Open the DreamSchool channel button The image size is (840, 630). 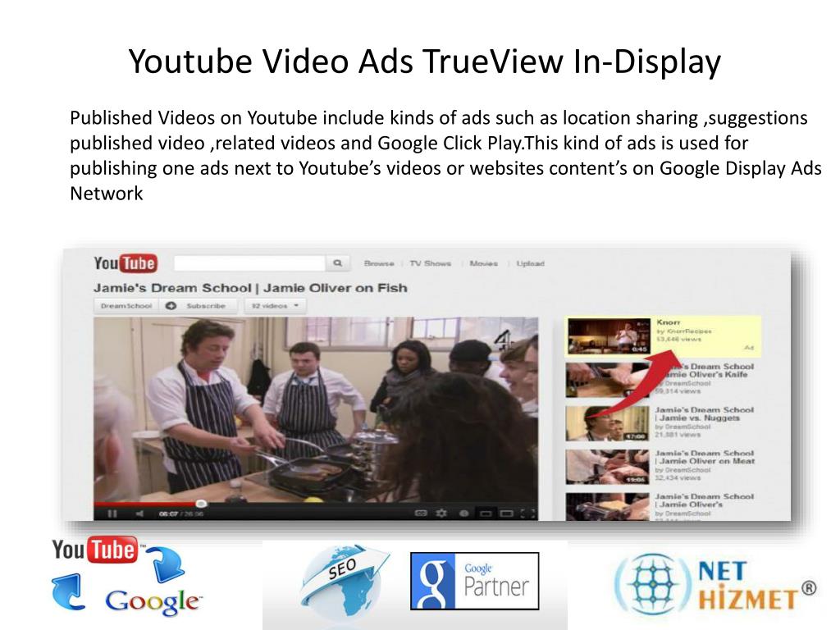pyautogui.click(x=126, y=306)
